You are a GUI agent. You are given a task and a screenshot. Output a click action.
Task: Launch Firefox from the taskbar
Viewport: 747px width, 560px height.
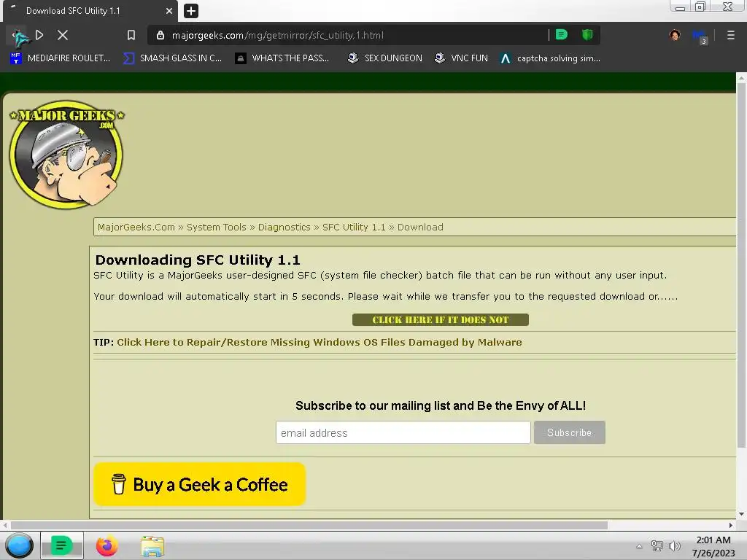107,545
